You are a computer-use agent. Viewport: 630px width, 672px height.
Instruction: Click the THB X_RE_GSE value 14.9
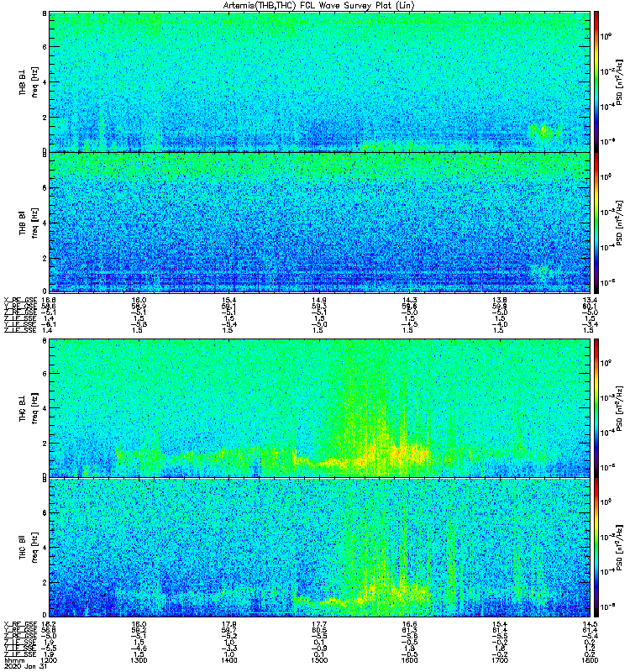[319, 300]
